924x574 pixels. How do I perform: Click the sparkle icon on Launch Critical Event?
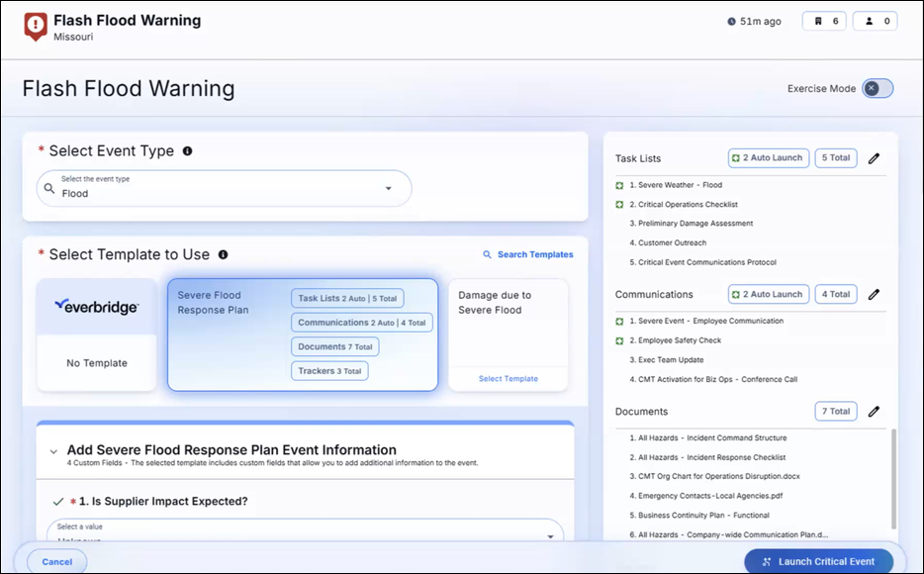[x=766, y=561]
